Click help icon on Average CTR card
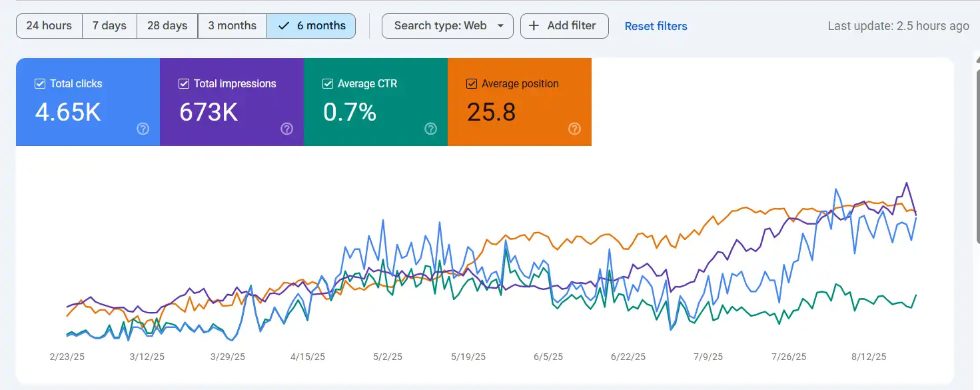The image size is (980, 390). tap(430, 129)
